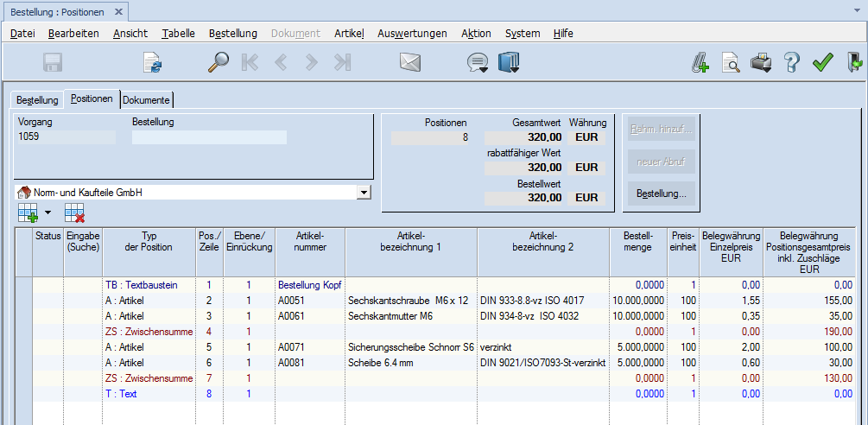Click the Bestellung... button
This screenshot has height=425, width=868.
tap(661, 193)
